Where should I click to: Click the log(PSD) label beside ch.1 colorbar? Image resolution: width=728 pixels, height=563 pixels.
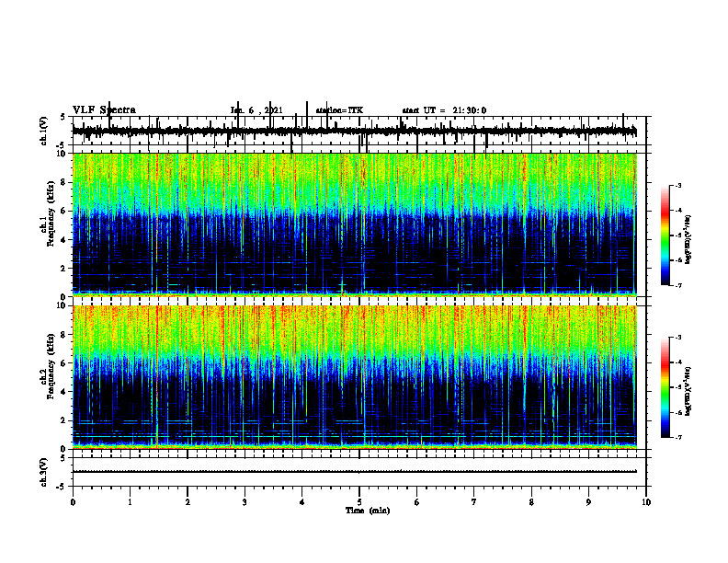coord(688,240)
